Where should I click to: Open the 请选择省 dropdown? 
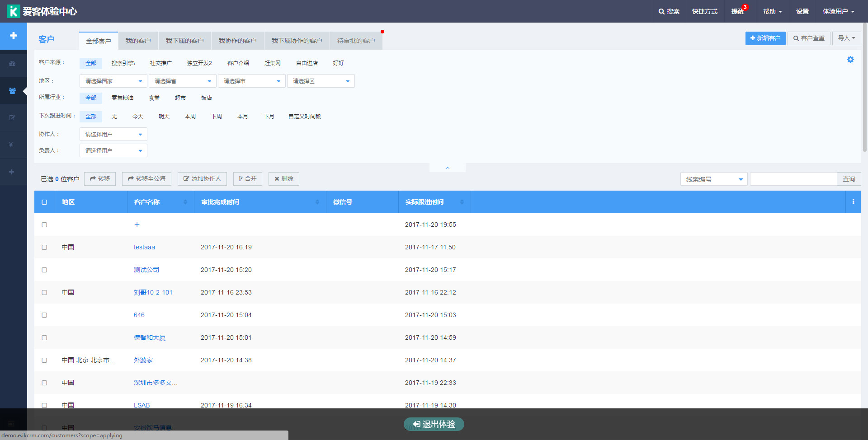pos(183,81)
